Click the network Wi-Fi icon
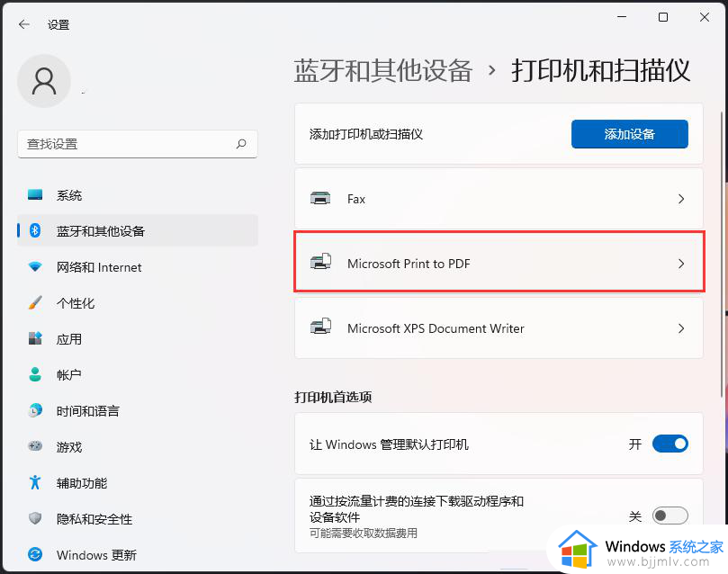728x574 pixels. point(35,266)
